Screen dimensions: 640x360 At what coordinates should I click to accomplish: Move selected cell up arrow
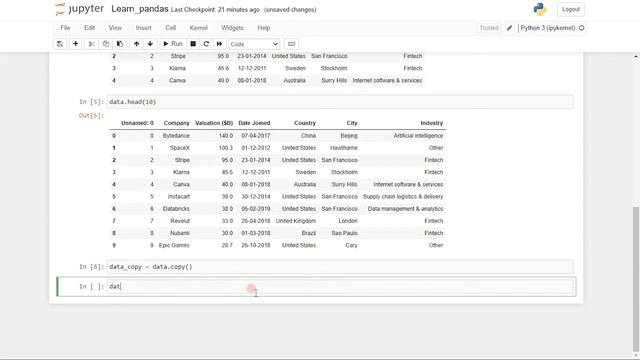tap(136, 44)
